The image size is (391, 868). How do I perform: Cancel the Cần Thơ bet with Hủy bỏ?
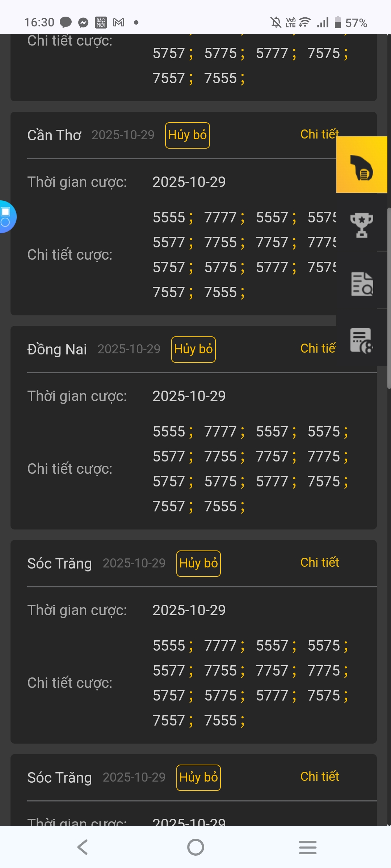point(187,135)
